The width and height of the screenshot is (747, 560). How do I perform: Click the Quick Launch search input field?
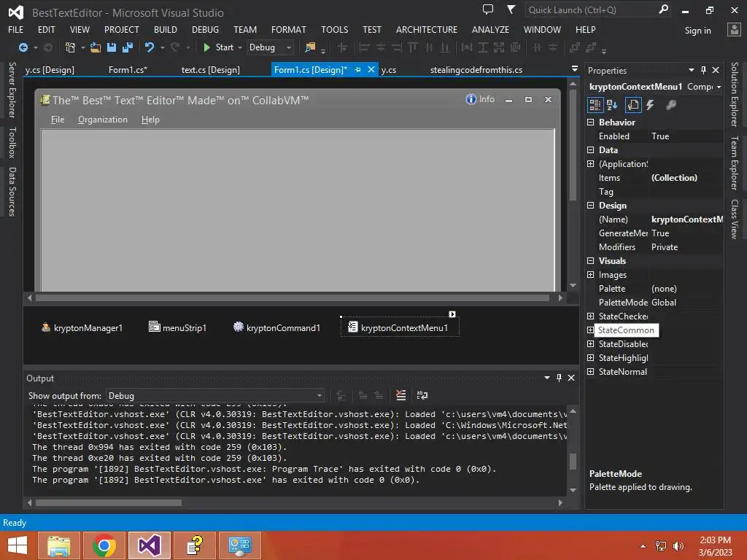[x=591, y=10]
